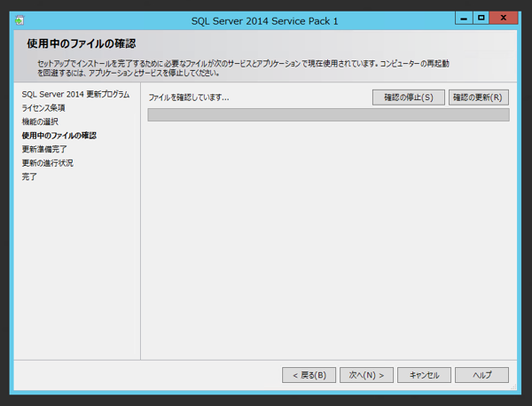The image size is (532, 406).
Task: Select the 完了 step in sidebar
Action: (x=29, y=176)
